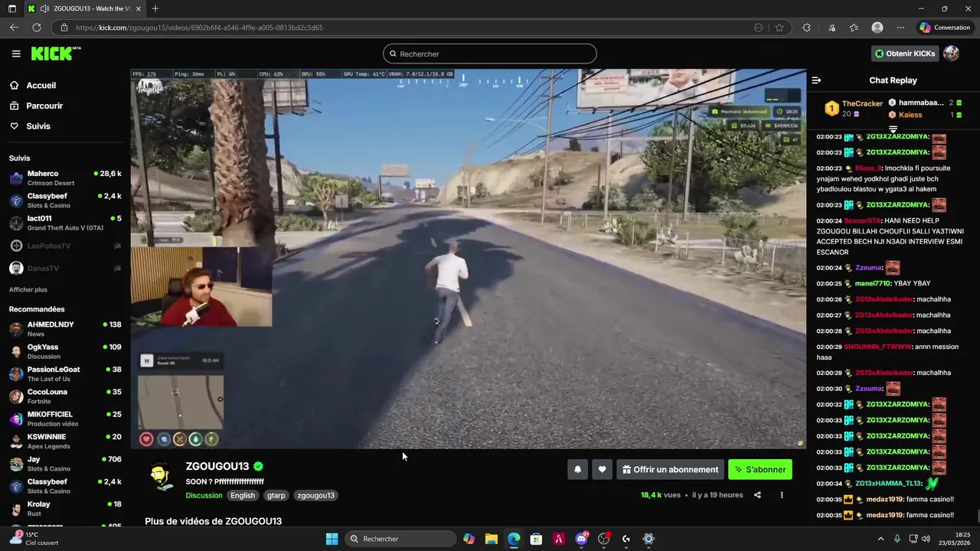Image resolution: width=980 pixels, height=551 pixels.
Task: Open Jay Slots & Casino channel
Action: (65, 464)
